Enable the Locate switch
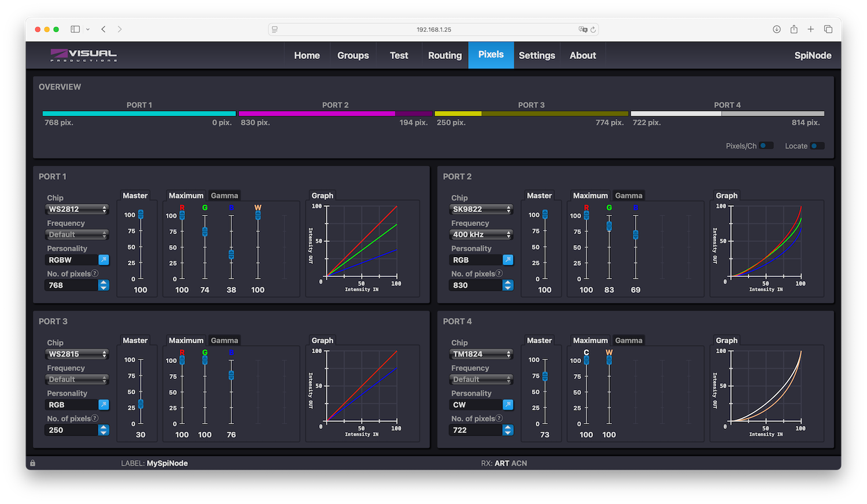 point(817,146)
